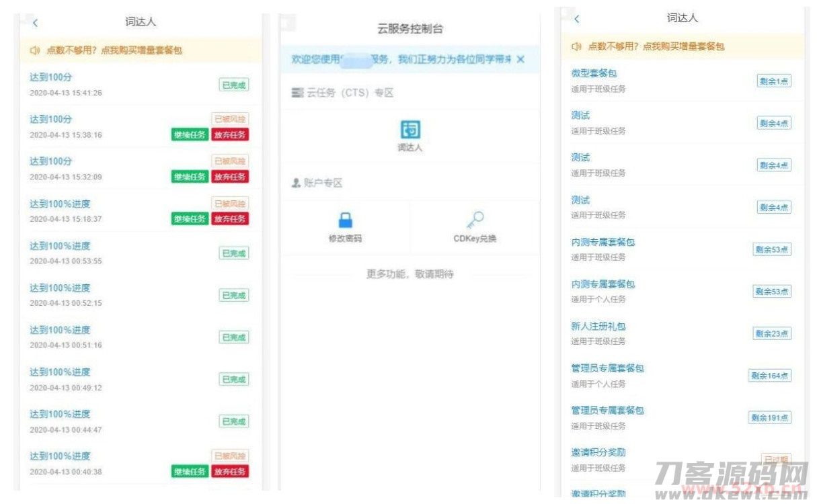Click 已完成 badge of the 15:41:26 task
This screenshot has width=817, height=504.
pyautogui.click(x=233, y=85)
